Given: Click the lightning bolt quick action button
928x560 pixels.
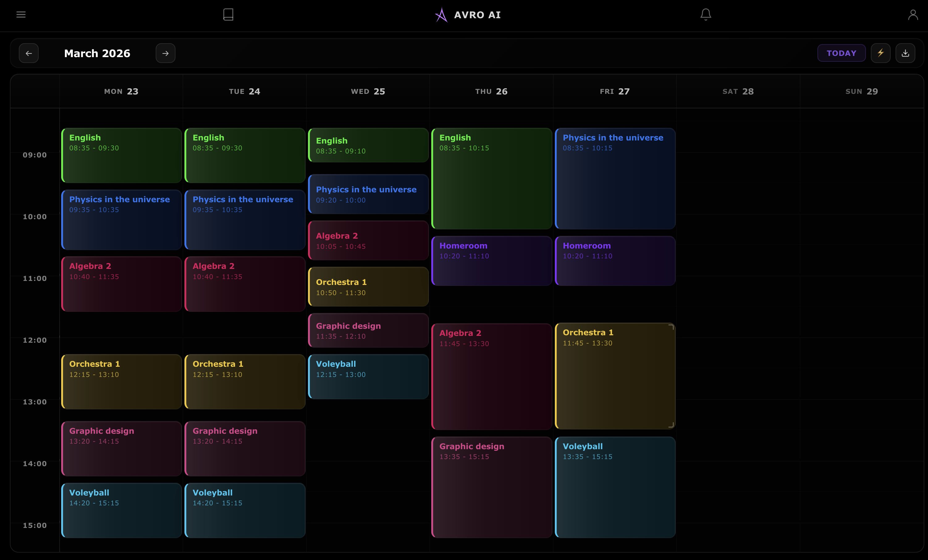Looking at the screenshot, I should pos(880,53).
